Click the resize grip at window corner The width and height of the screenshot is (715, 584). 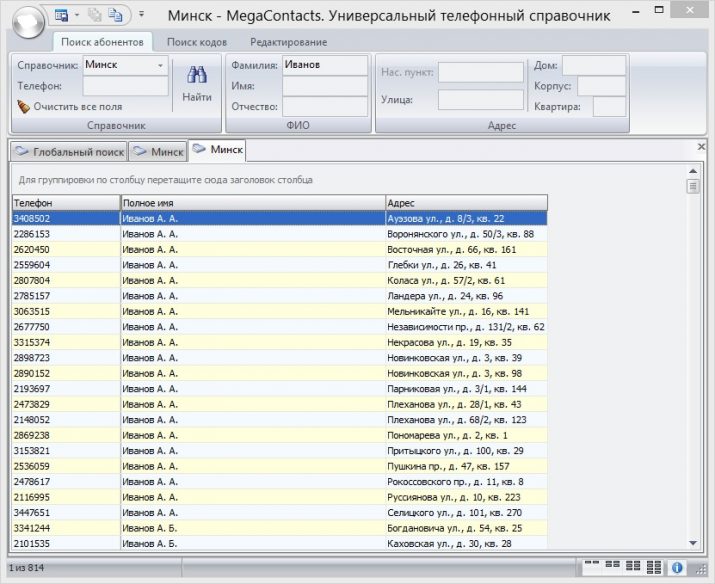(x=701, y=569)
